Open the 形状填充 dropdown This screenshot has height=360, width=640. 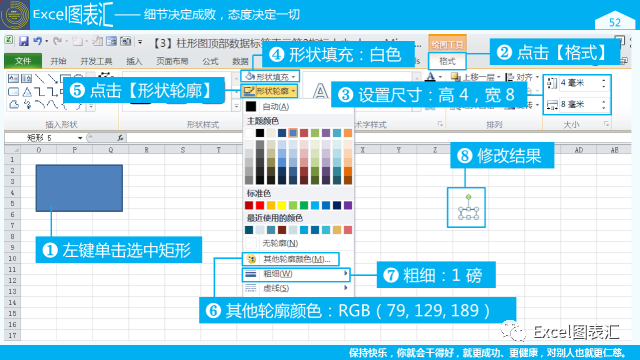(270, 76)
